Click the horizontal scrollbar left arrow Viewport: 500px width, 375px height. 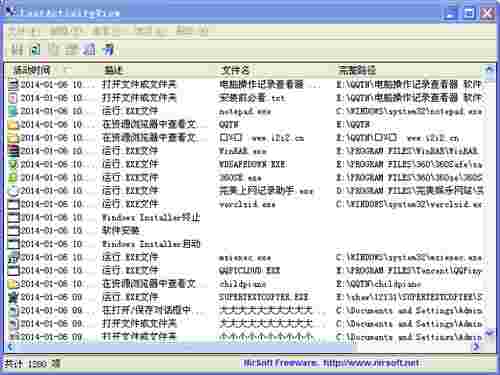pos(10,347)
